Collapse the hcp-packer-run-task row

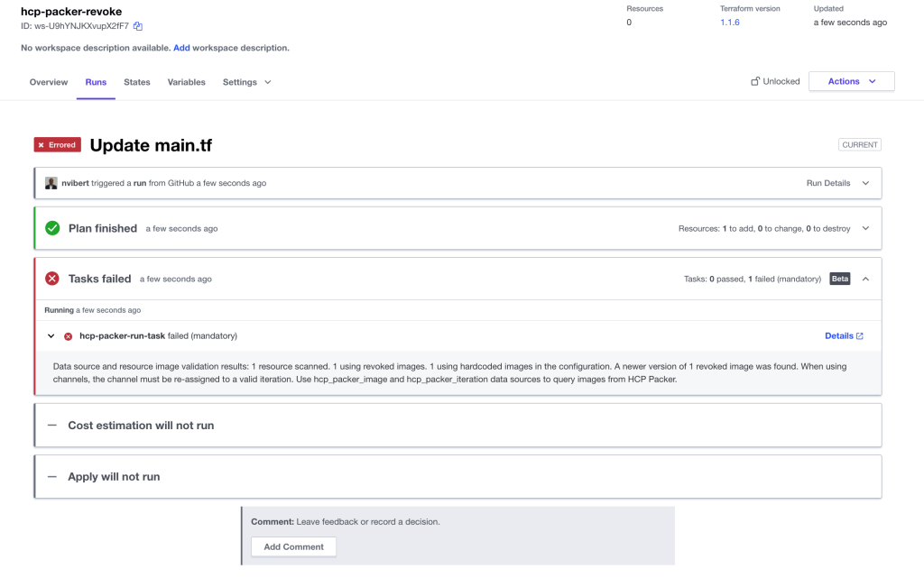click(51, 336)
